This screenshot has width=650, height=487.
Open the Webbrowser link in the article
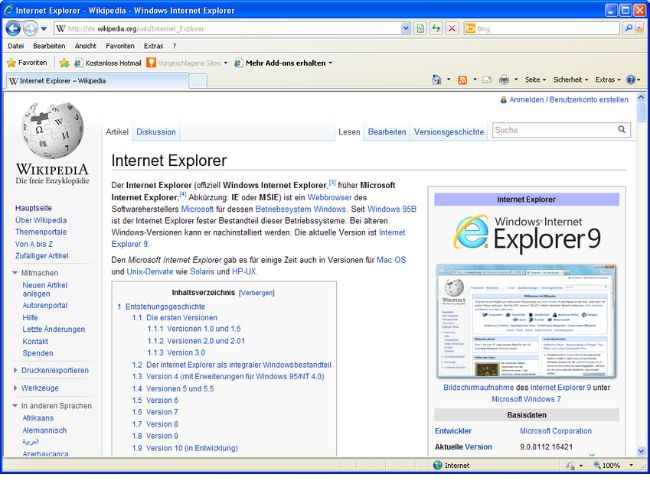point(329,197)
